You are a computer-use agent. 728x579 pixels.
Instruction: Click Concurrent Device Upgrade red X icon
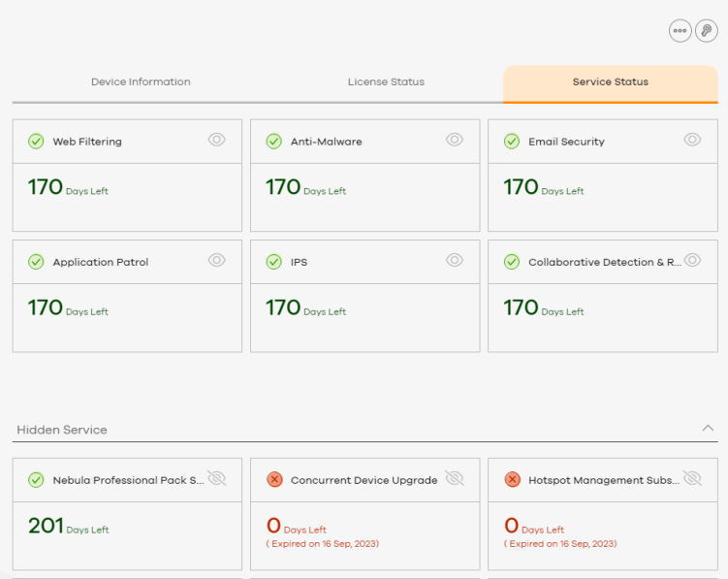tap(274, 479)
